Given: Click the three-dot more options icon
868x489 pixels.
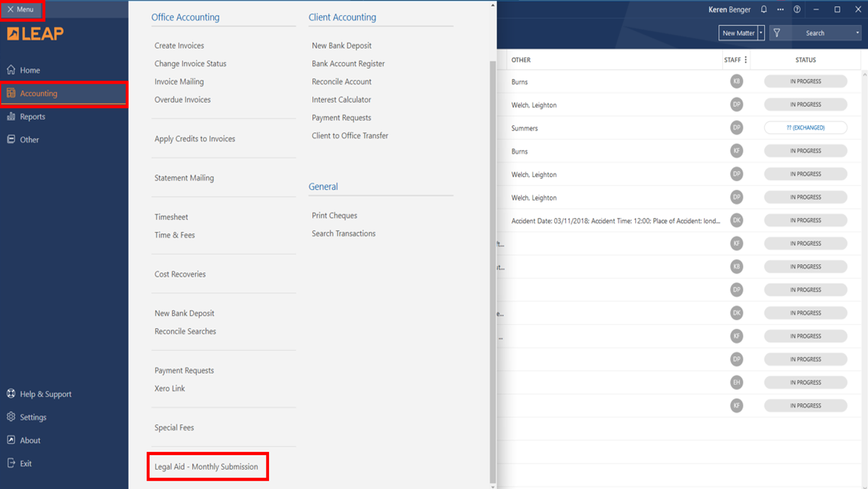Looking at the screenshot, I should click(x=780, y=9).
